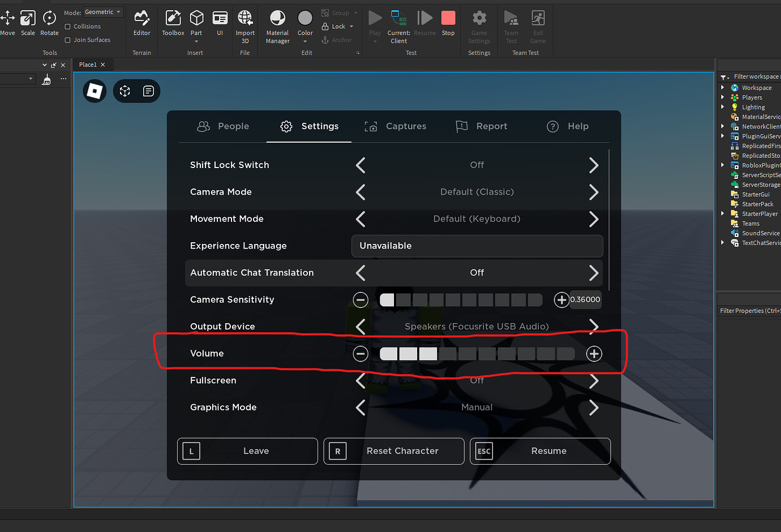Enable the Collisions checkbox
This screenshot has height=532, width=781.
67,26
